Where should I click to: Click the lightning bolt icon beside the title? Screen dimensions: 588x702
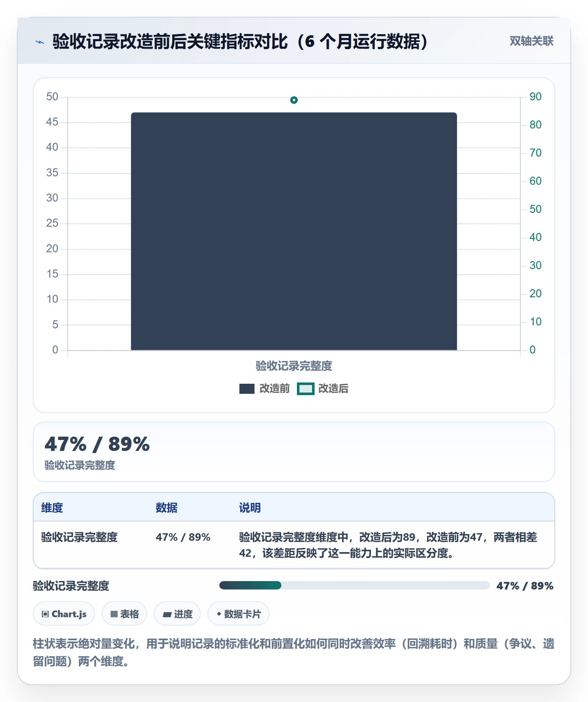(40, 42)
